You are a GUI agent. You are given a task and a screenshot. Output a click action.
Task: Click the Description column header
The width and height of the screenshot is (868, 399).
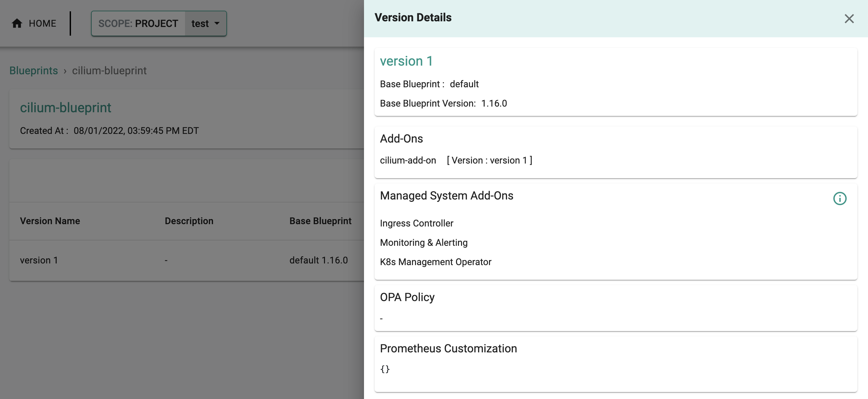[189, 221]
